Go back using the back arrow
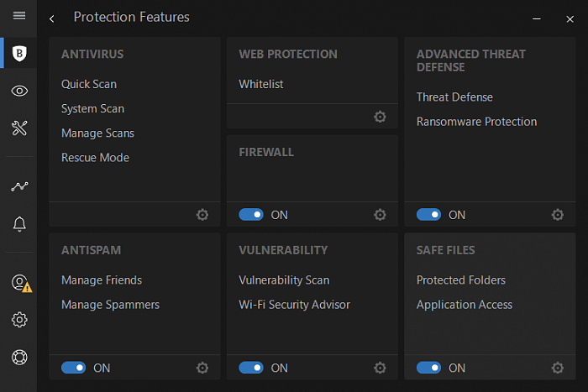The width and height of the screenshot is (588, 392). pyautogui.click(x=52, y=18)
